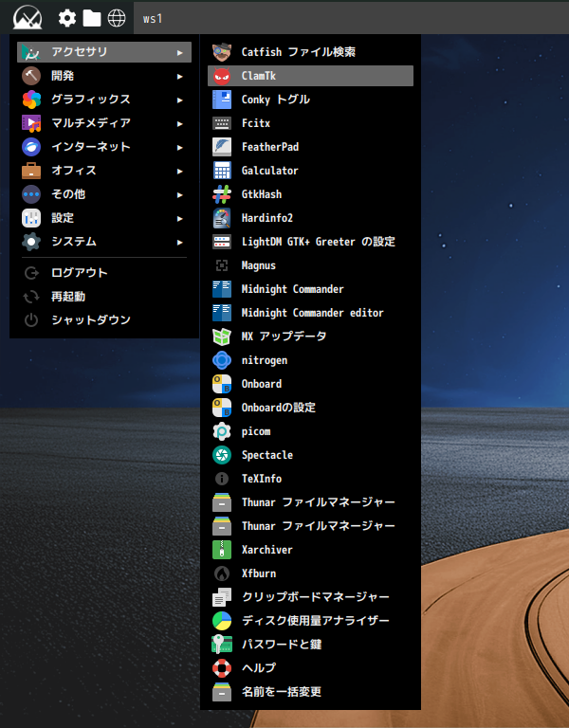Image resolution: width=569 pixels, height=728 pixels.
Task: Click the ws1 workspace label in panel
Action: pos(153,19)
